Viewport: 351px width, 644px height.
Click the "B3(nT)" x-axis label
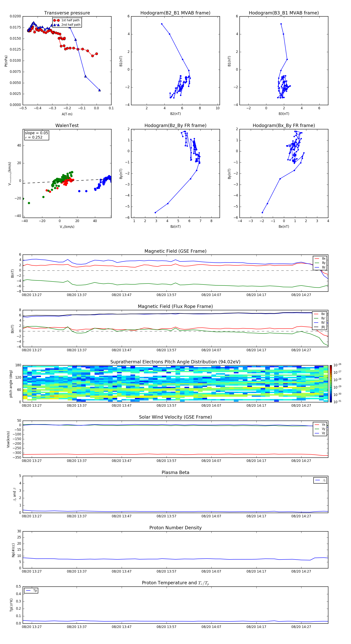pos(284,114)
